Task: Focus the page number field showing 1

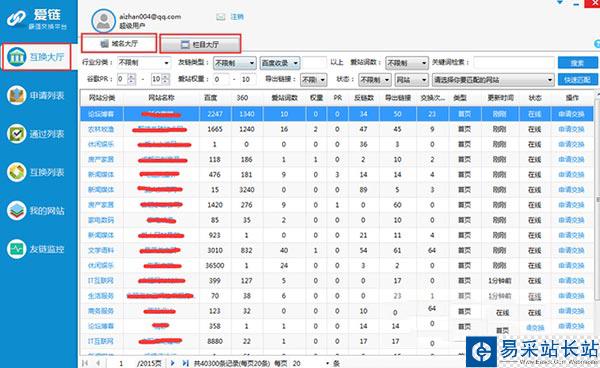Action: click(x=121, y=363)
